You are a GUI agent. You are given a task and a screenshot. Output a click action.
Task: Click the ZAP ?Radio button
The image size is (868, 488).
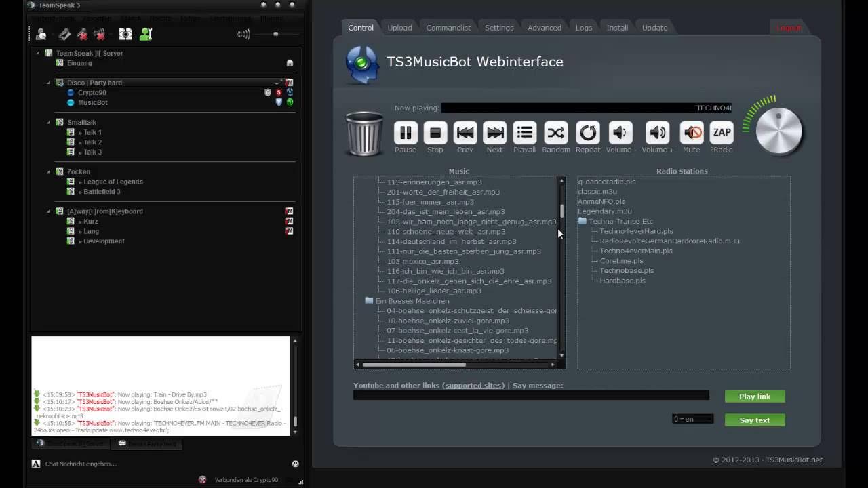pyautogui.click(x=722, y=133)
